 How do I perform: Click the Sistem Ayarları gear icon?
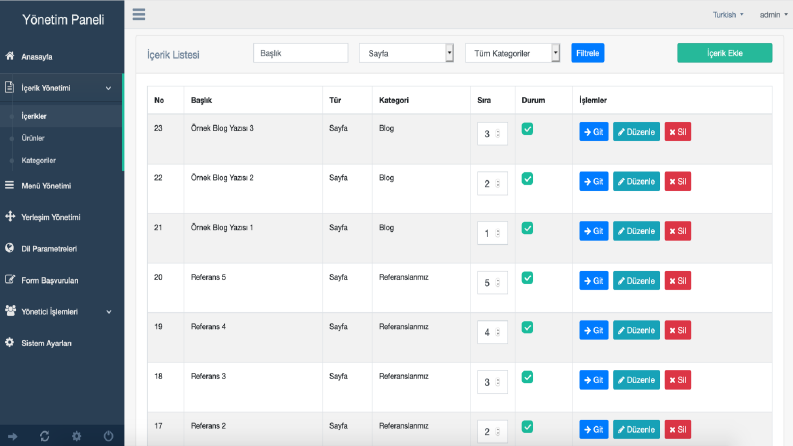10,342
